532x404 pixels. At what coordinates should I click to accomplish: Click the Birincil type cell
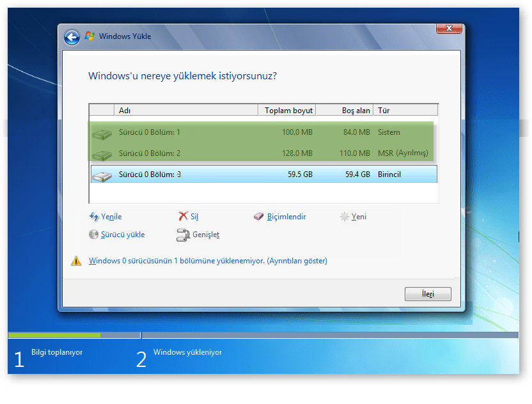pos(389,175)
